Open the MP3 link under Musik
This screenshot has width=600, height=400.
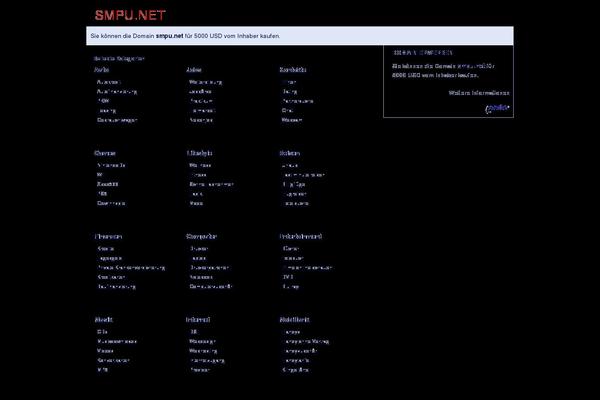tap(102, 369)
